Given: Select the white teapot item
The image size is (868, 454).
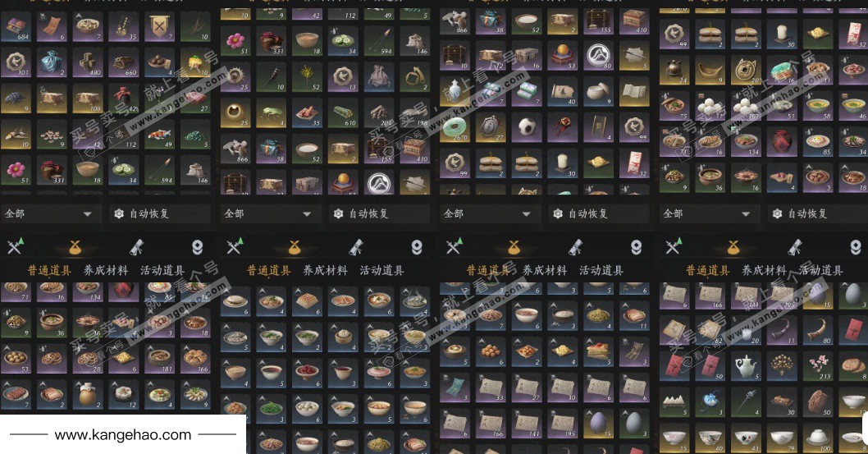Looking at the screenshot, I should 746,365.
